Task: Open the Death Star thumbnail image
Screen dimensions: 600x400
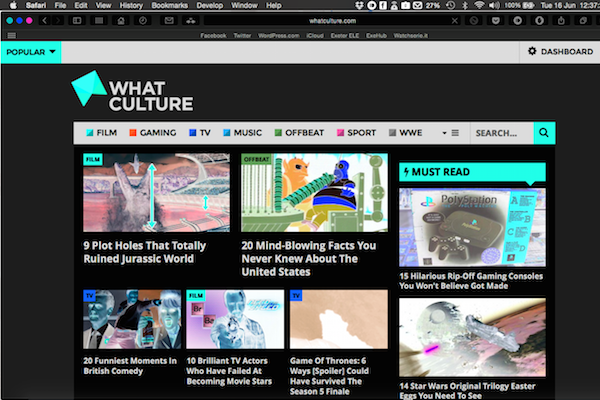Action: point(472,337)
